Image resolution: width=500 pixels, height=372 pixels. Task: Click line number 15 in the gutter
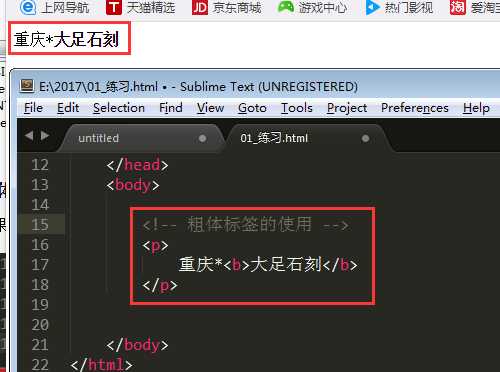[40, 225]
